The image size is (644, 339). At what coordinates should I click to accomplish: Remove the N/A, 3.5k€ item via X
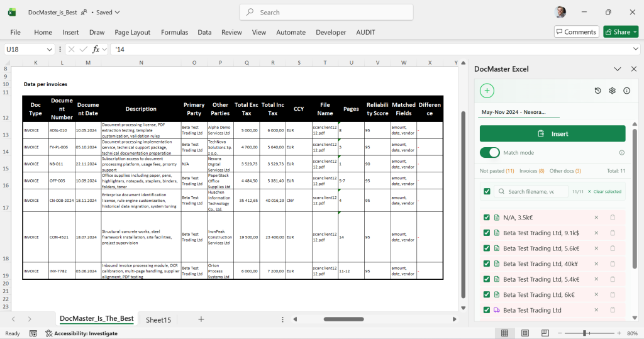click(x=596, y=218)
